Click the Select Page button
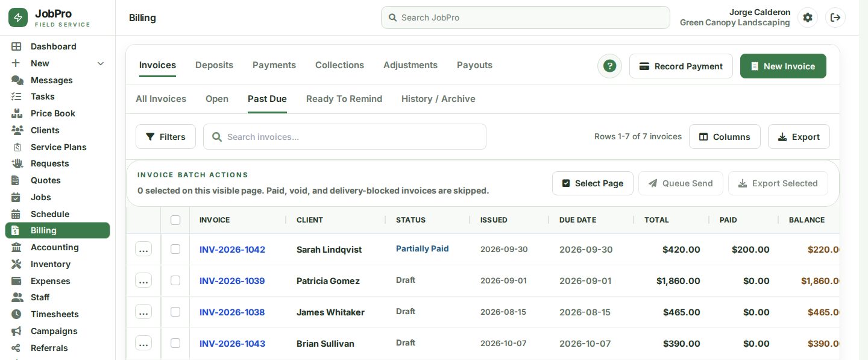The width and height of the screenshot is (868, 360). click(x=593, y=183)
